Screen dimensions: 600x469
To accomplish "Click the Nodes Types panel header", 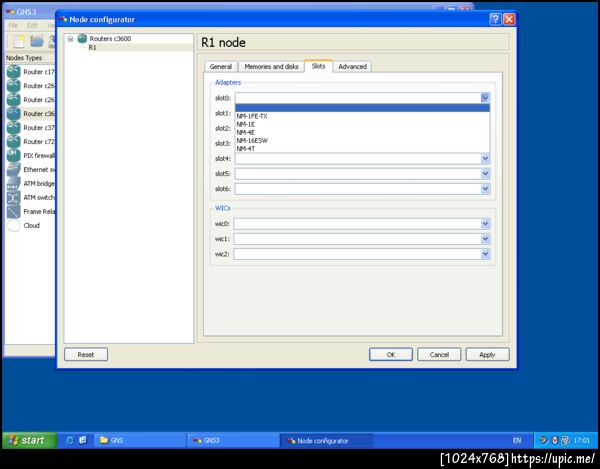I will 29,58.
